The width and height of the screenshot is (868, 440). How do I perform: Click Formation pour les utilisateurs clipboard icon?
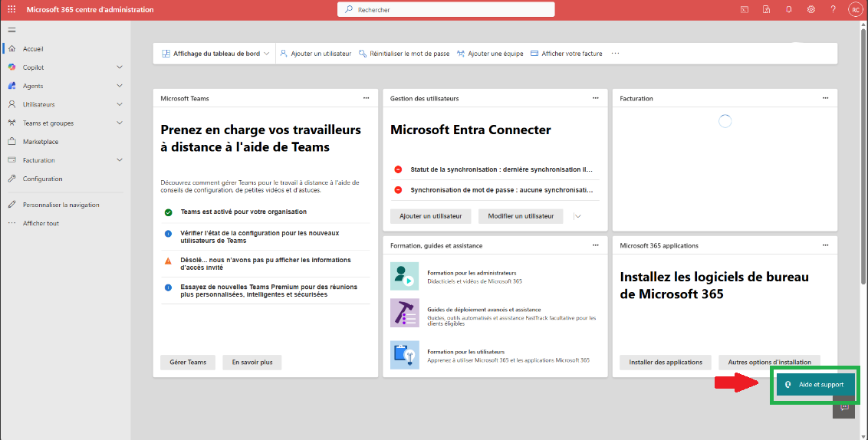(404, 356)
